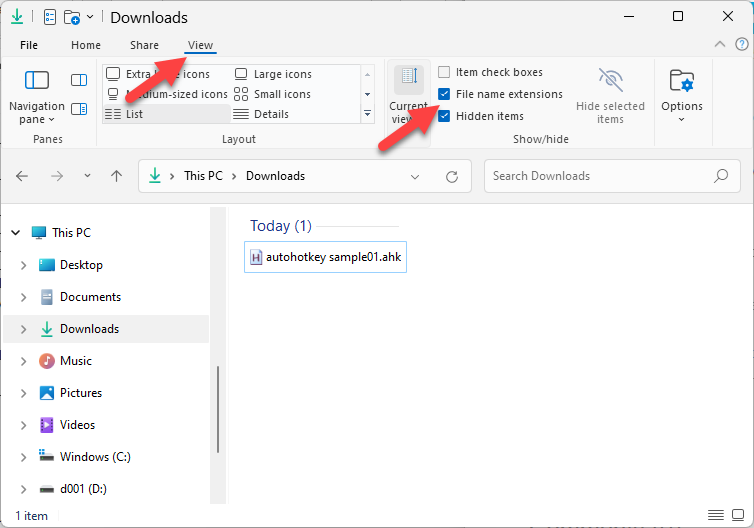The image size is (754, 528).
Task: Expand the Pictures tree node
Action: pos(23,393)
